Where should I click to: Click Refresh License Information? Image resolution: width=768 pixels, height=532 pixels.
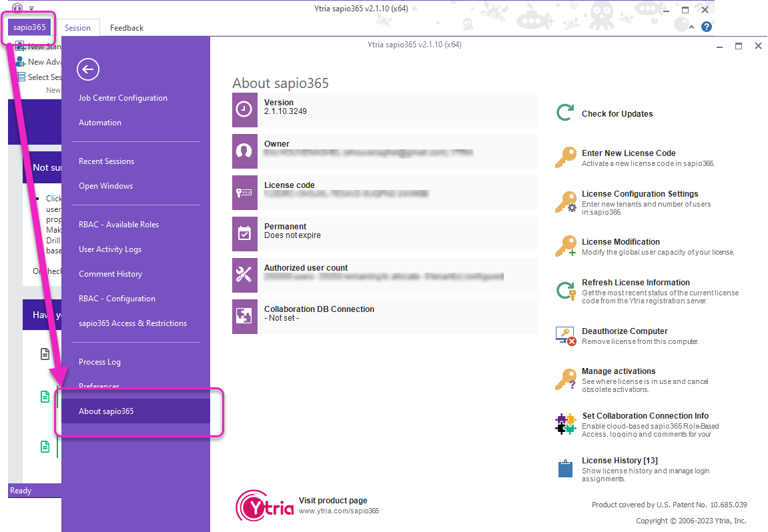[636, 283]
